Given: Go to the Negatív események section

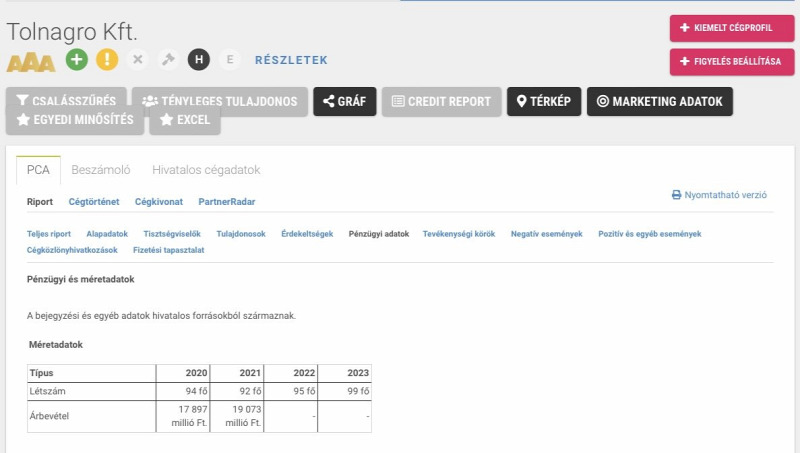Looking at the screenshot, I should click(x=546, y=234).
